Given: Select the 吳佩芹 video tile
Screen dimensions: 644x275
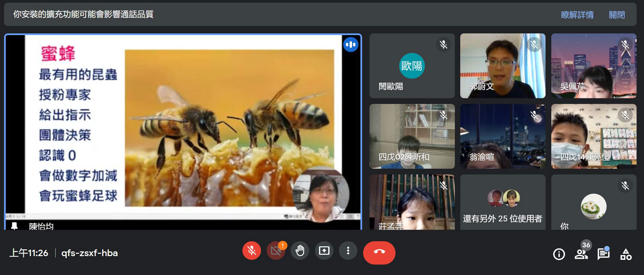Looking at the screenshot, I should pyautogui.click(x=594, y=66).
